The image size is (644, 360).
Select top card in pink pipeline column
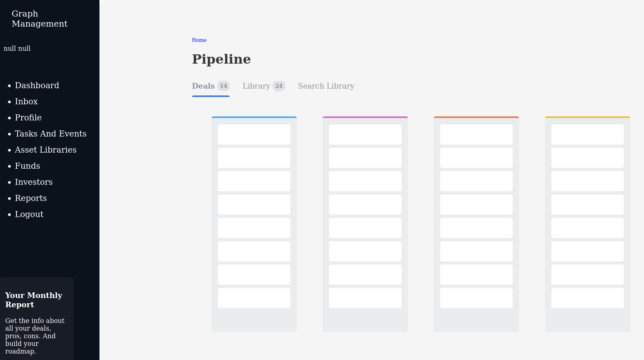365,134
